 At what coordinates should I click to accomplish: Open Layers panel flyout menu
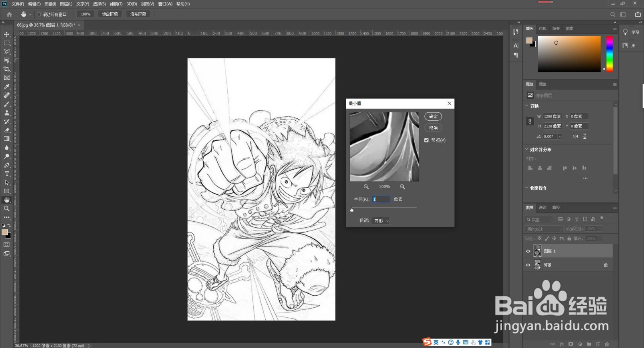(615, 208)
